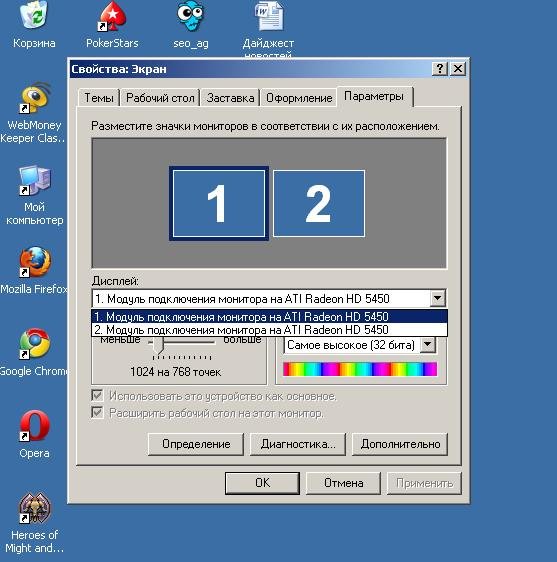Click the screen resolution slider track
557x562 pixels.
[x=182, y=342]
